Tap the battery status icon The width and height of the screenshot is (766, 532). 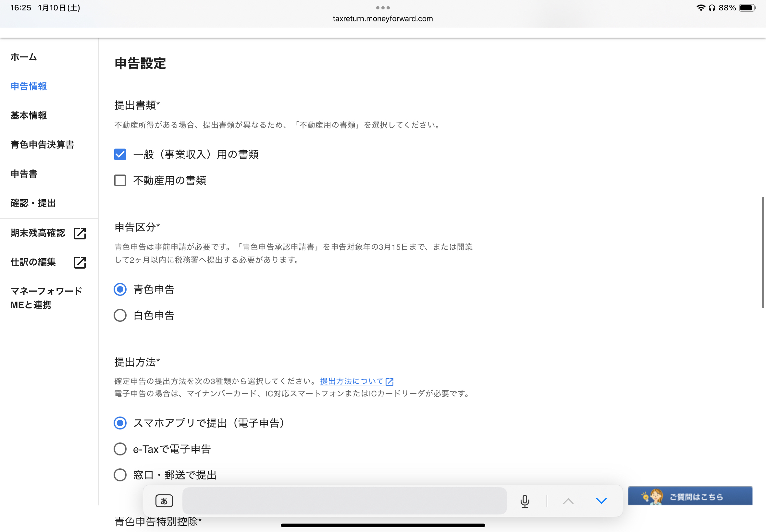pos(747,8)
